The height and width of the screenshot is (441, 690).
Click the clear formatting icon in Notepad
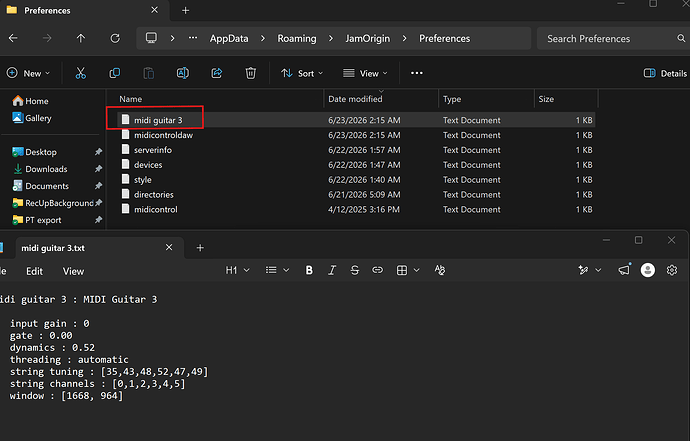[x=440, y=270]
